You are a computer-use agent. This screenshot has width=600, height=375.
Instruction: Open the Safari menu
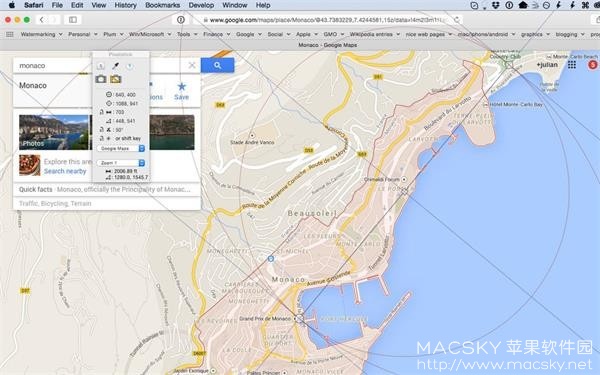coord(33,5)
